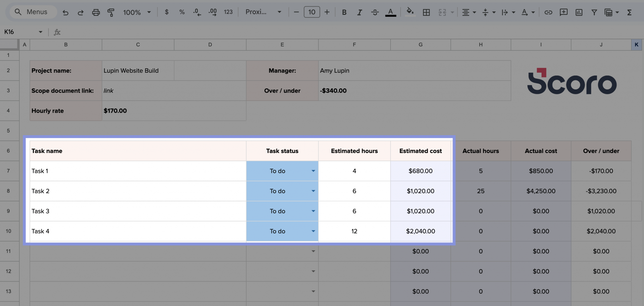This screenshot has width=644, height=306.
Task: Select the Paint format tool
Action: point(111,12)
